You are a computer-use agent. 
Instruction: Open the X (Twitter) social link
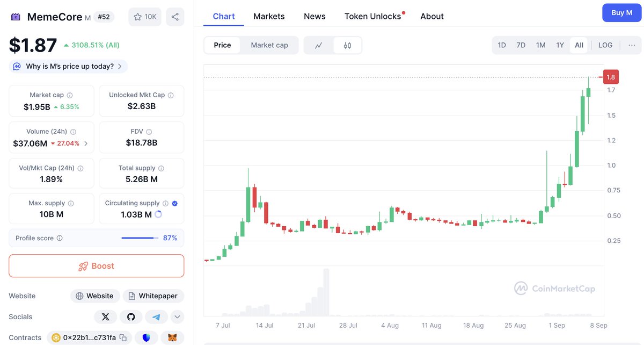coord(106,317)
